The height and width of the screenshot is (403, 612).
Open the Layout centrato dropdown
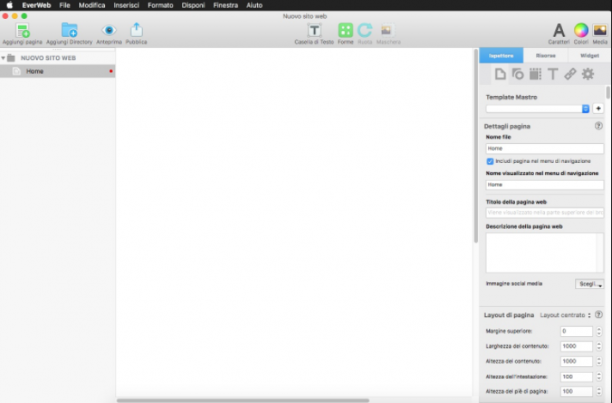pyautogui.click(x=565, y=315)
